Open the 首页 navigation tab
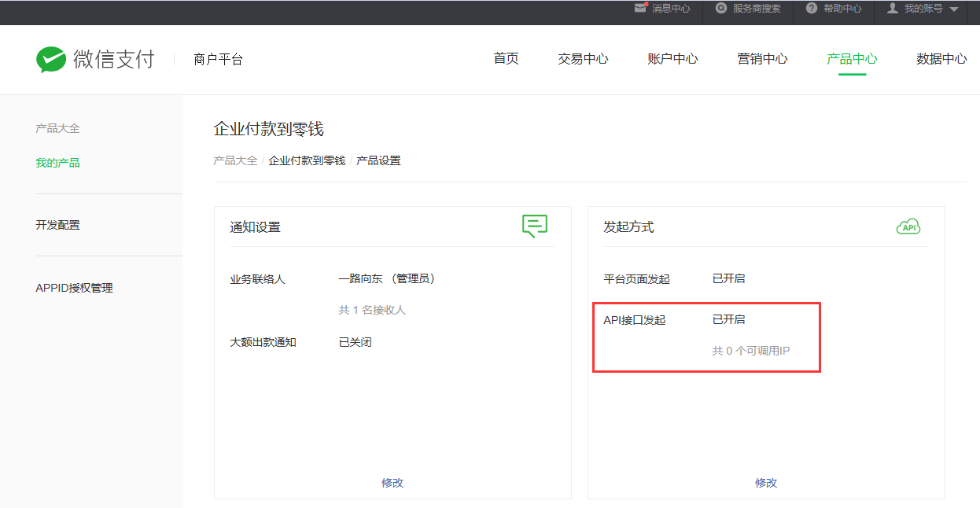980x508 pixels. (x=506, y=59)
